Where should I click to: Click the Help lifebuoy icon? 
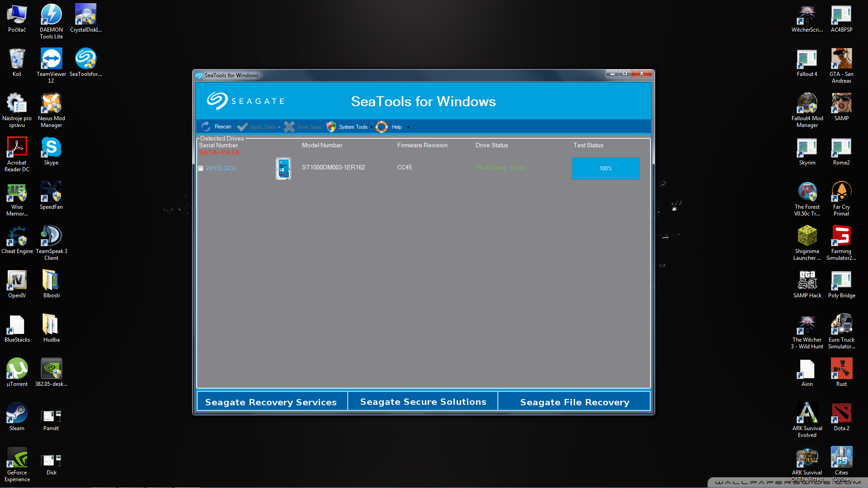[382, 127]
